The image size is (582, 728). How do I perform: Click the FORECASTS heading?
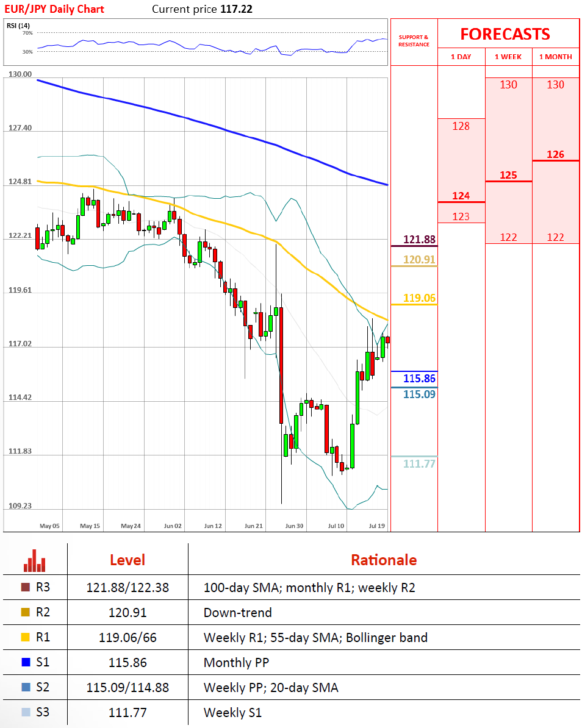point(505,34)
